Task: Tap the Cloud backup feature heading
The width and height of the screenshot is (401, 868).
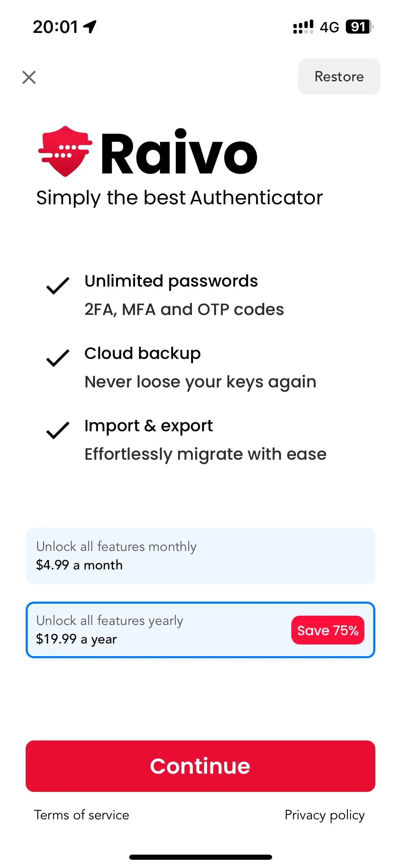Action: pyautogui.click(x=143, y=353)
